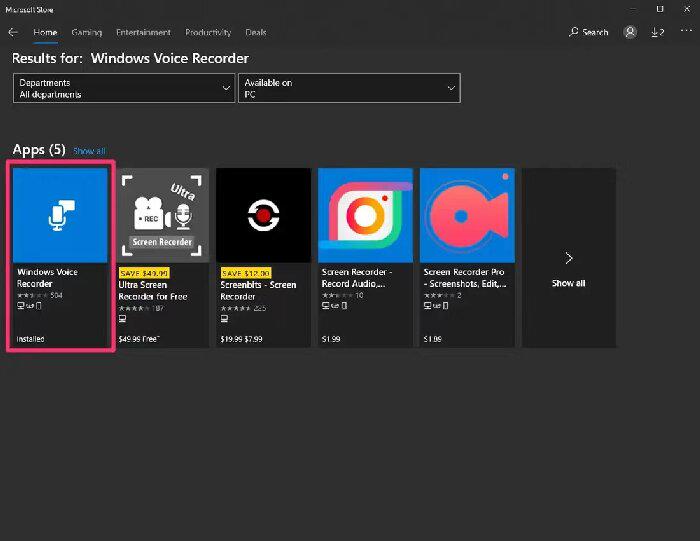The width and height of the screenshot is (700, 541).
Task: Open the downloads and updates icon
Action: (x=658, y=32)
